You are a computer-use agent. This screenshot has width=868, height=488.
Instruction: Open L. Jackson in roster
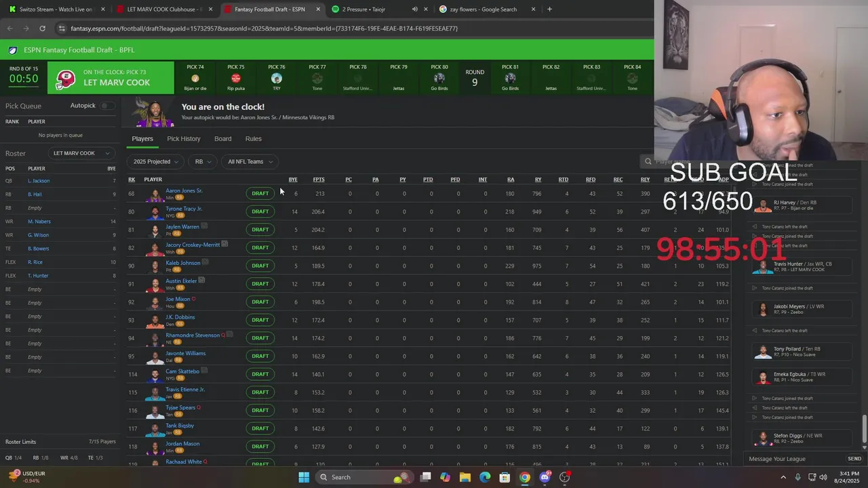pos(39,181)
